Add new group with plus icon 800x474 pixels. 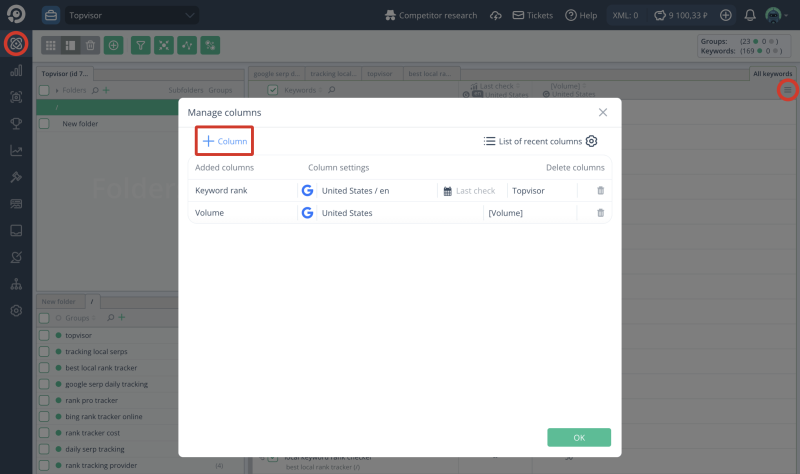(121, 317)
